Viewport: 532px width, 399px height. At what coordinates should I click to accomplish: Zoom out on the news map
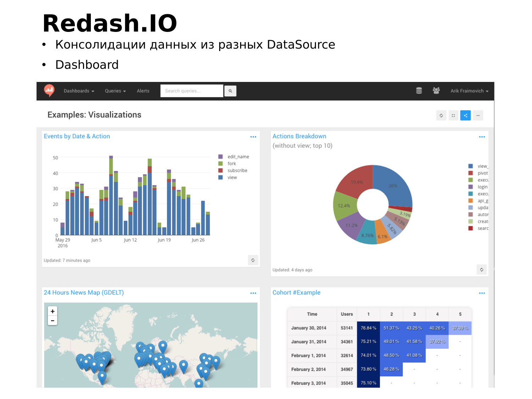52,321
